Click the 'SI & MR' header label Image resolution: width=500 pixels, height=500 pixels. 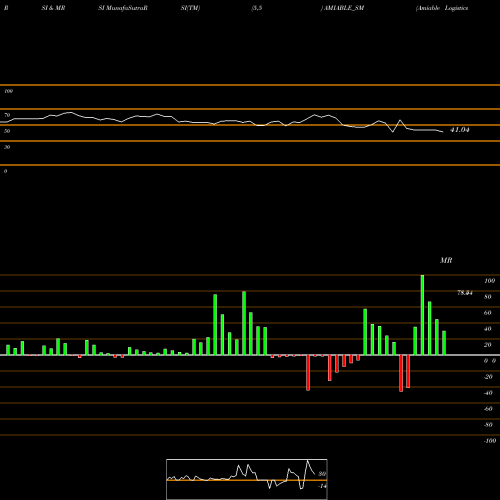click(x=53, y=8)
